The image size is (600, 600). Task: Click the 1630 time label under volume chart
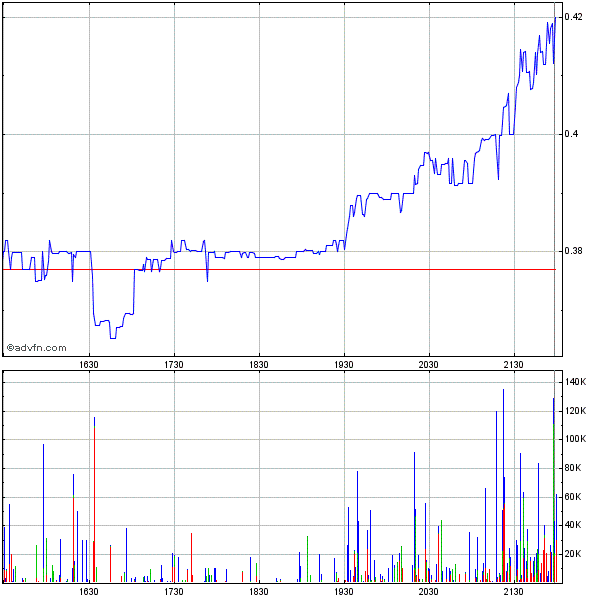click(89, 592)
